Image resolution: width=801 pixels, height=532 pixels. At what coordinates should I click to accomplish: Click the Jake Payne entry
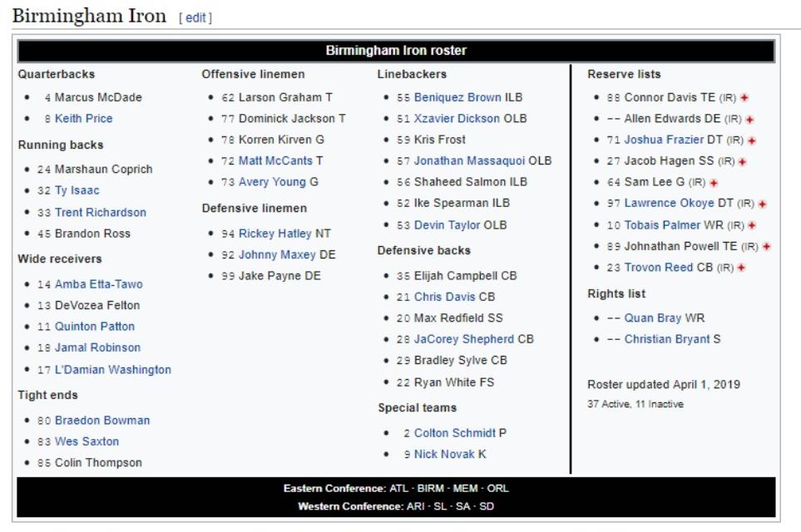(269, 276)
